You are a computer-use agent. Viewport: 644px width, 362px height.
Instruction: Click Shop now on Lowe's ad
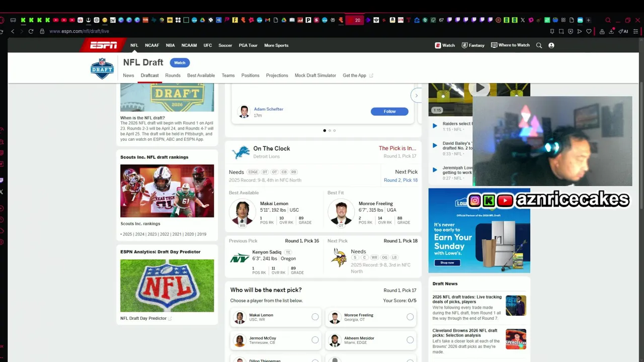(x=447, y=262)
